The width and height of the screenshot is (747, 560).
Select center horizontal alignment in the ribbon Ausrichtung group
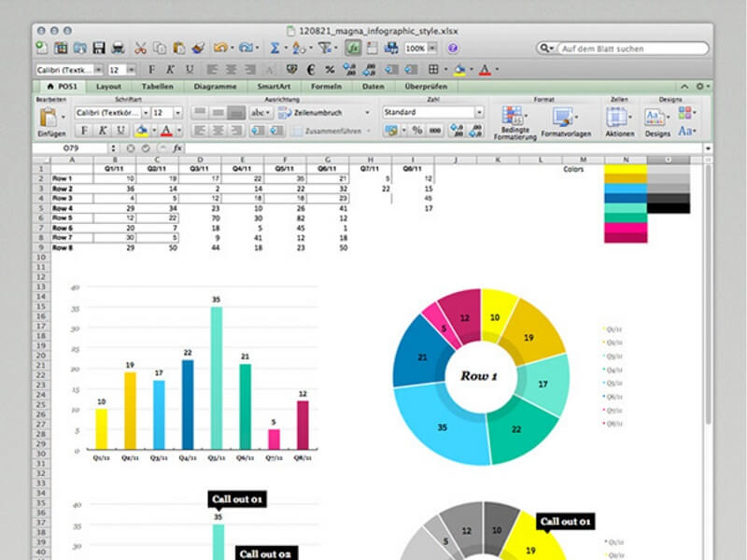pyautogui.click(x=218, y=130)
